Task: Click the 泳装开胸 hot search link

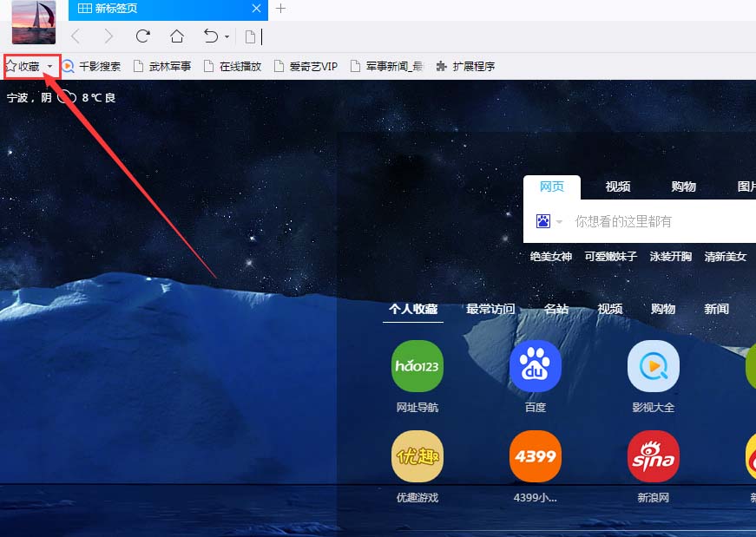Action: click(x=671, y=257)
